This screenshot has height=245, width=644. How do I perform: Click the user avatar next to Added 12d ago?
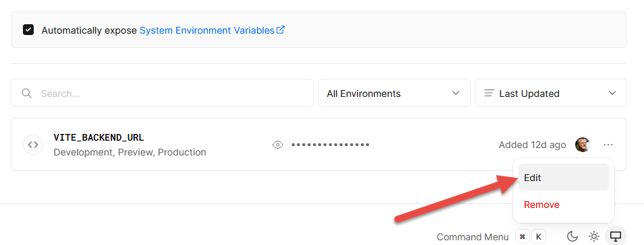[583, 145]
